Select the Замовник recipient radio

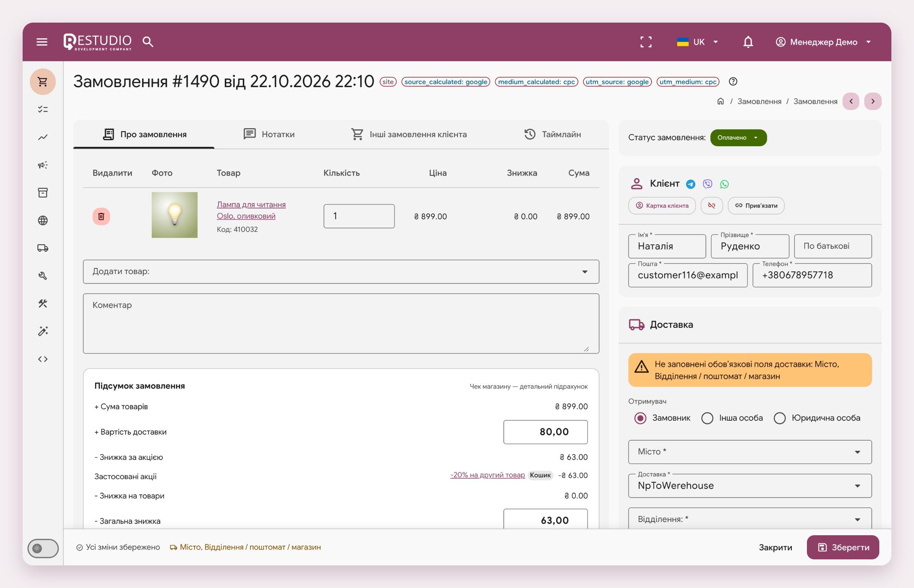click(640, 418)
